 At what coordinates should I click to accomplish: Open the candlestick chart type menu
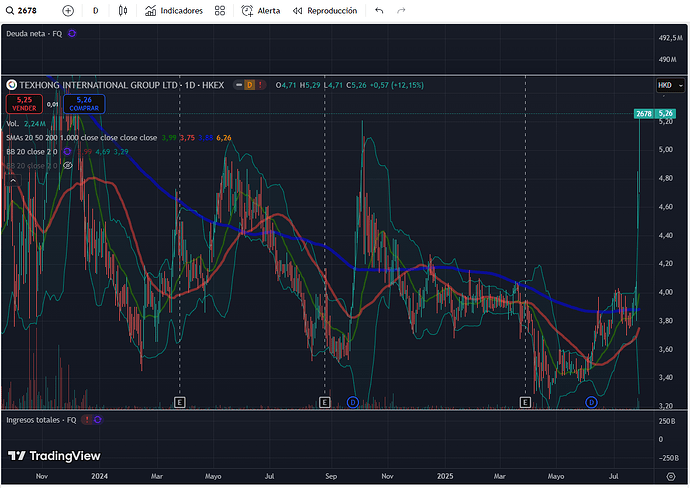[123, 10]
